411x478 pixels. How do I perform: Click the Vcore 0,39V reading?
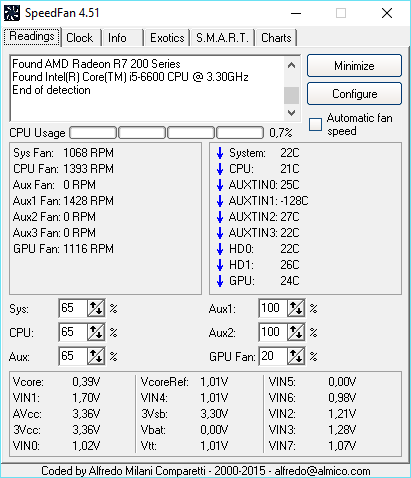(x=56, y=382)
